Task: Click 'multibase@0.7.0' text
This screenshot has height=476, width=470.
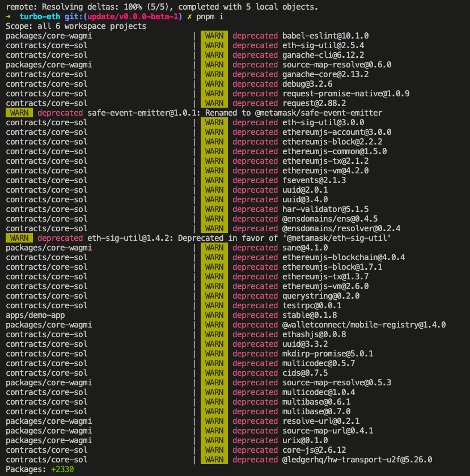Action: [x=316, y=411]
